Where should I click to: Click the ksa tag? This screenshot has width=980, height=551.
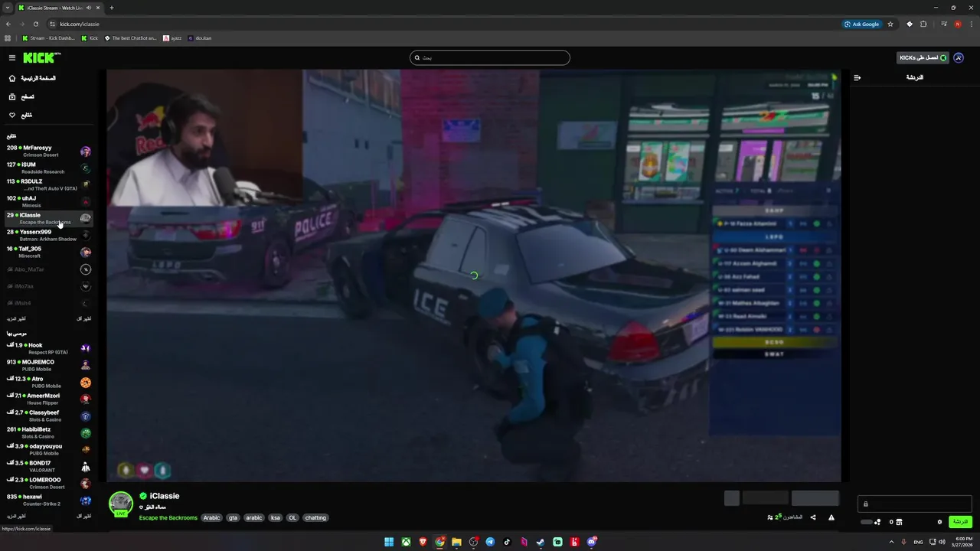276,518
